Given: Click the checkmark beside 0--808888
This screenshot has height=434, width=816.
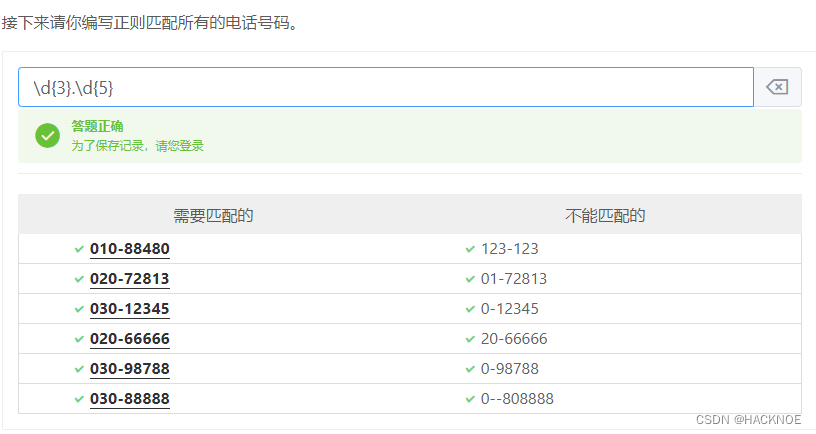Looking at the screenshot, I should coord(470,399).
